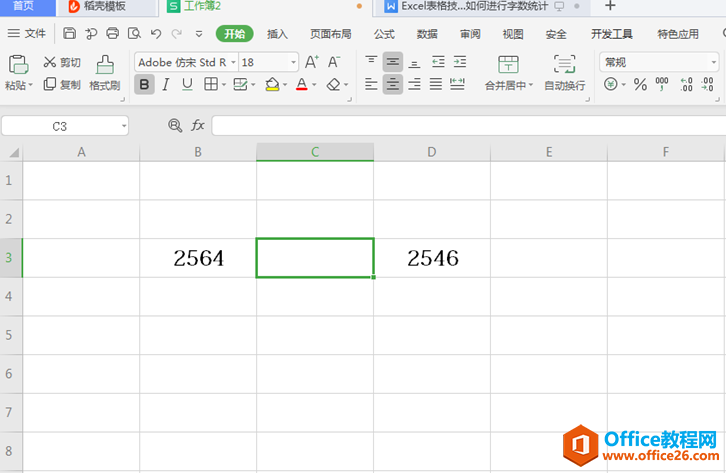Click the 自动换行 wrap text button
The width and height of the screenshot is (726, 473).
coord(564,72)
